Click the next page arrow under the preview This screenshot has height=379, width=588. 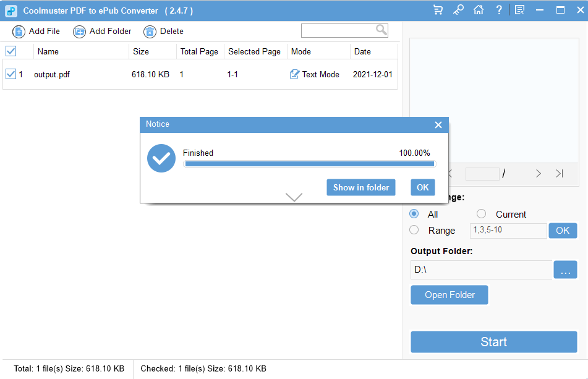click(538, 174)
